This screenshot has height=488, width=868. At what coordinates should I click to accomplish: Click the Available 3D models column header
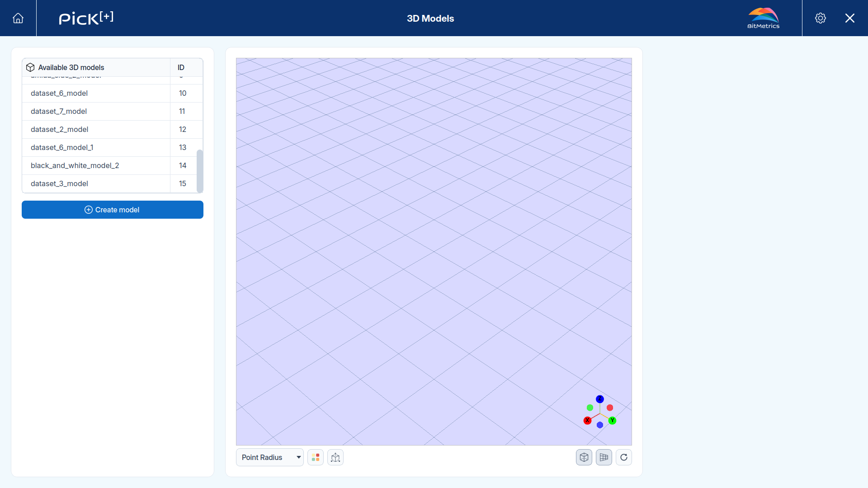(x=96, y=67)
